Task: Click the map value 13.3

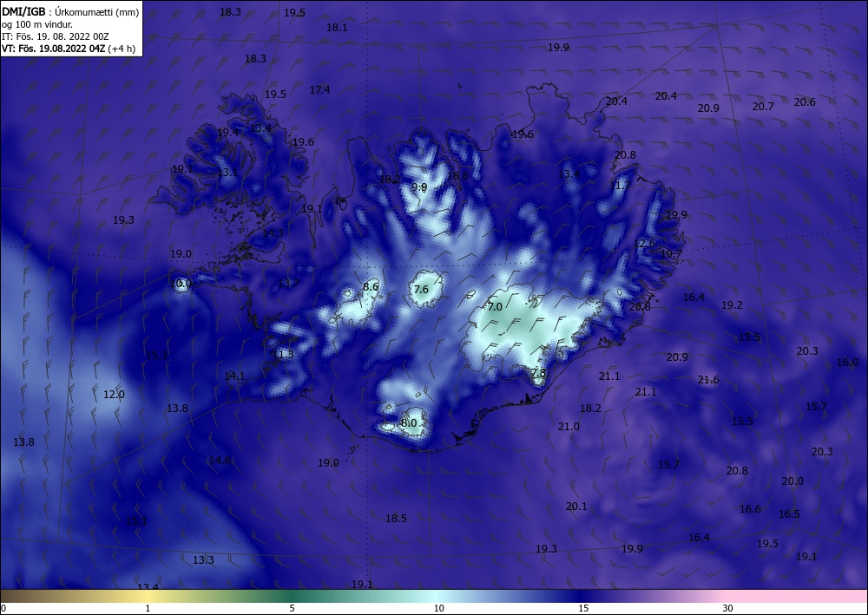Action: 203,560
